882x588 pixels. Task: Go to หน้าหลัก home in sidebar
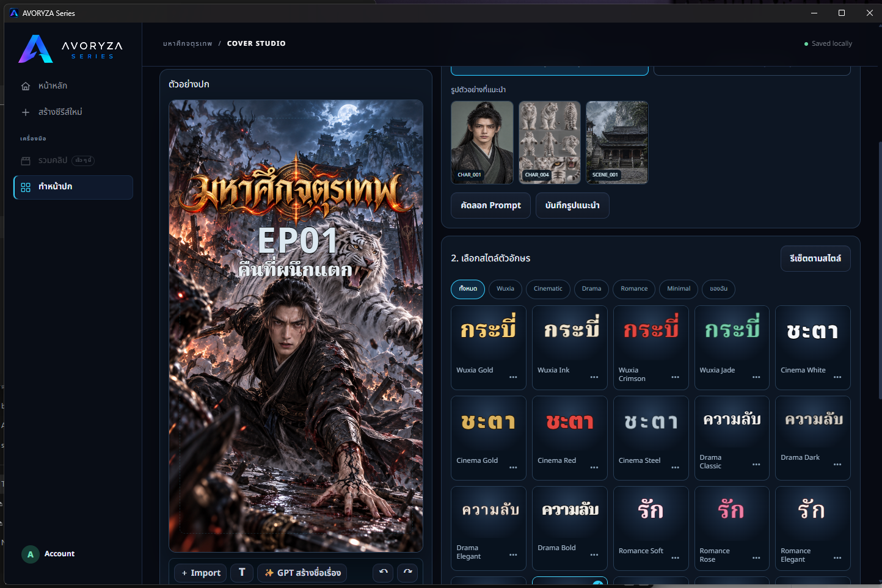coord(73,86)
